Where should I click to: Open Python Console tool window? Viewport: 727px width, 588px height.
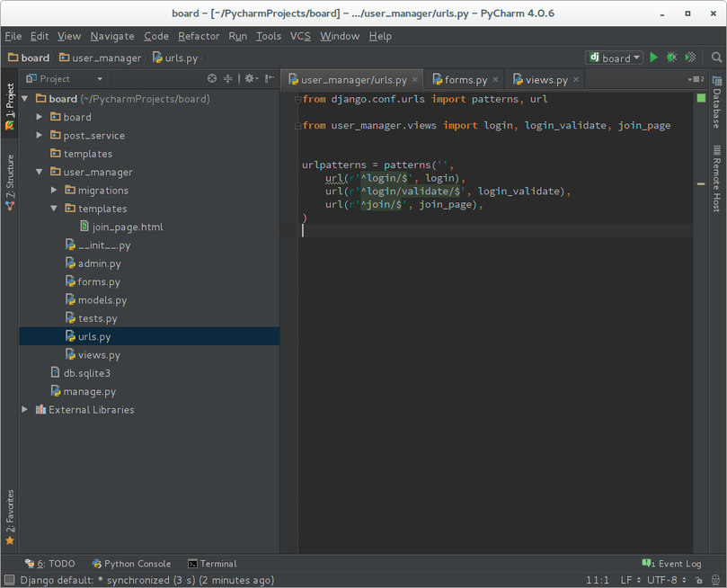coord(132,564)
